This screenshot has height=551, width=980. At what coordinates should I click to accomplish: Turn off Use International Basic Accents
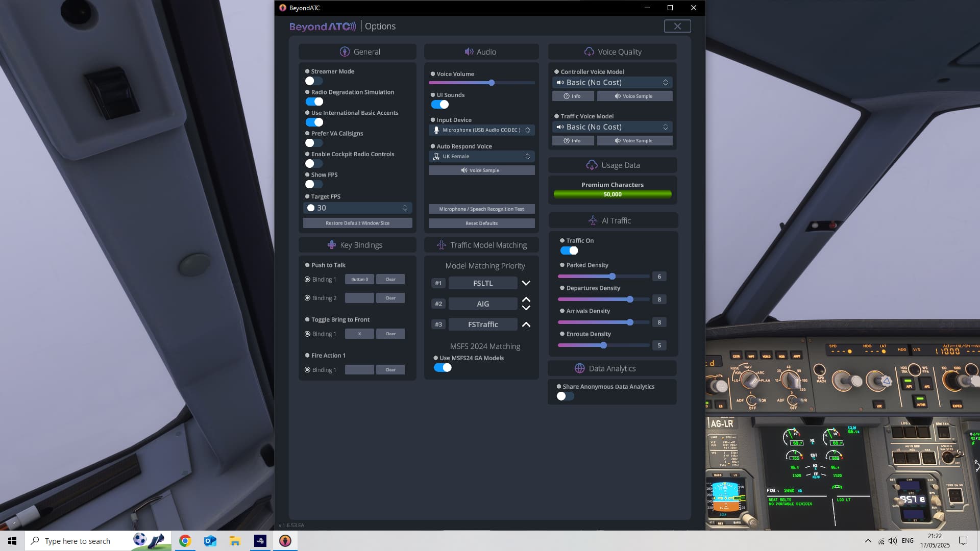pyautogui.click(x=314, y=122)
